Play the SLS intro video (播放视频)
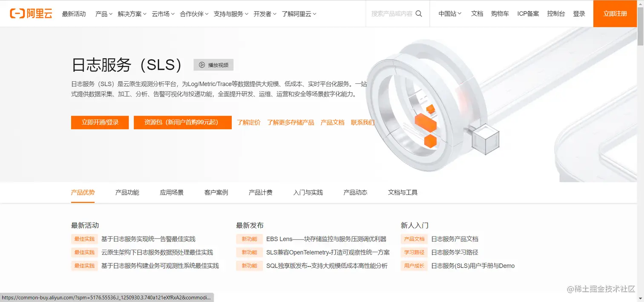This screenshot has width=644, height=302. tap(213, 65)
